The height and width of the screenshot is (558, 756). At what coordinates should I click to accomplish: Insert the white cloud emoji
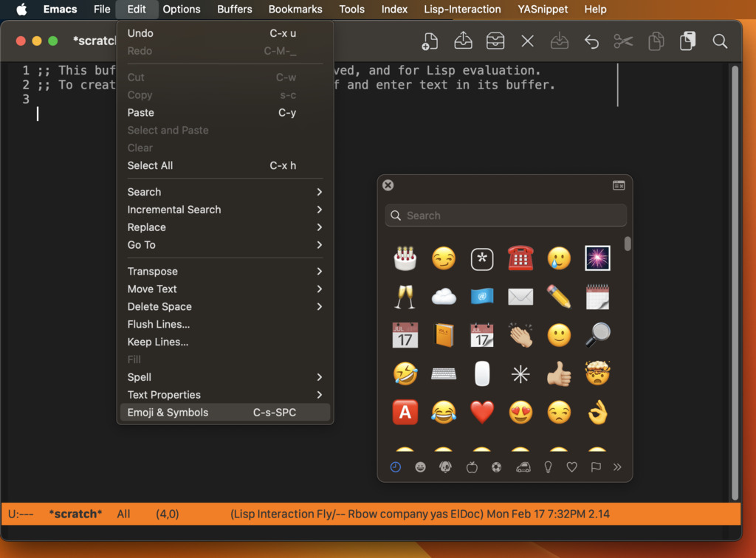(x=444, y=297)
